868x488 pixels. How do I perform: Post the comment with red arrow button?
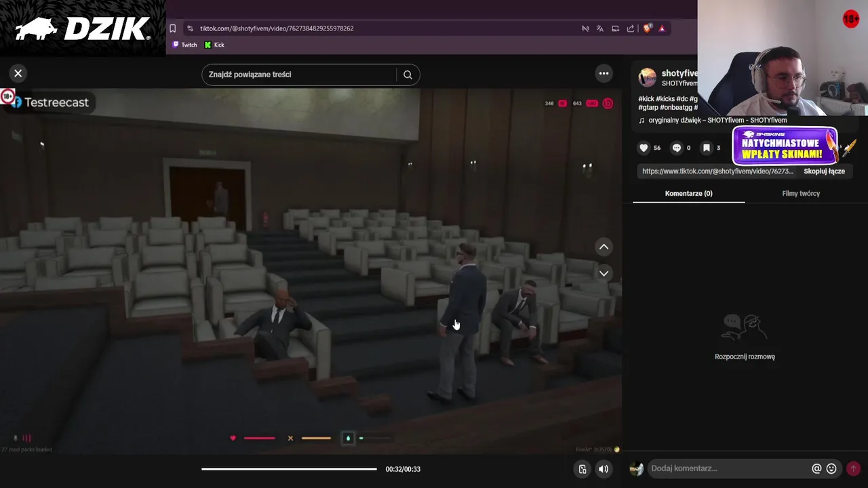[853, 468]
